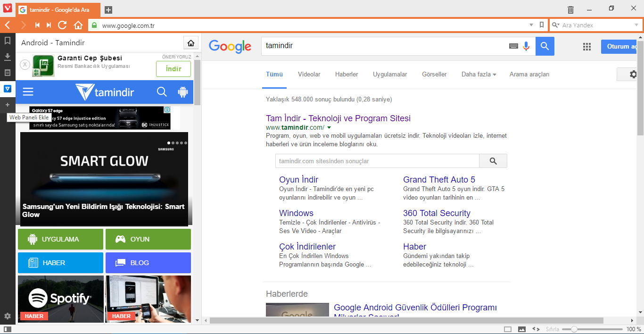The height and width of the screenshot is (334, 644).
Task: Expand the Daha fazla menu
Action: tap(479, 74)
